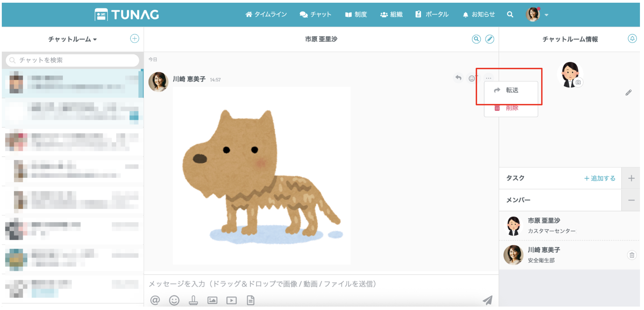Image resolution: width=644 pixels, height=310 pixels.
Task: Click the stamp icon below message input
Action: tap(193, 300)
